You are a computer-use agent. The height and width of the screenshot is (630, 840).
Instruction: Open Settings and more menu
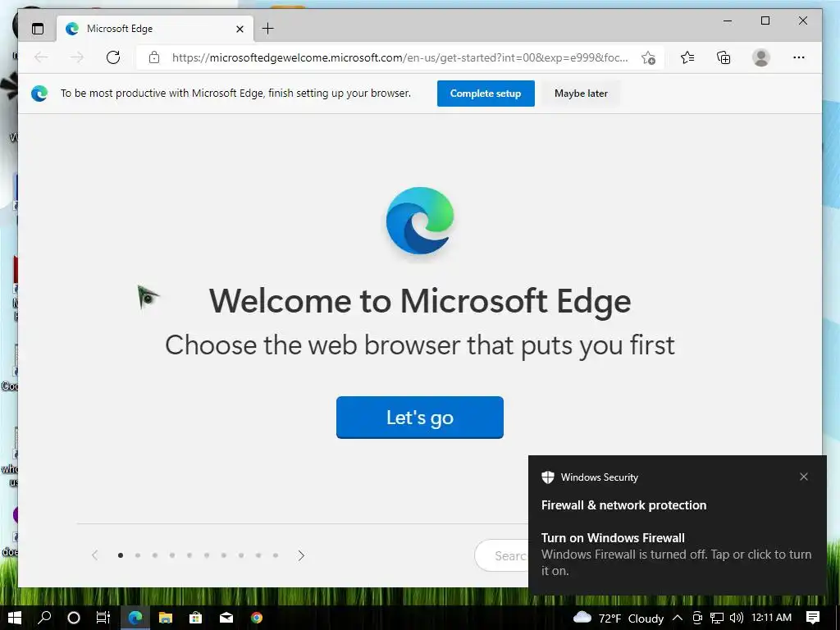[x=799, y=57]
